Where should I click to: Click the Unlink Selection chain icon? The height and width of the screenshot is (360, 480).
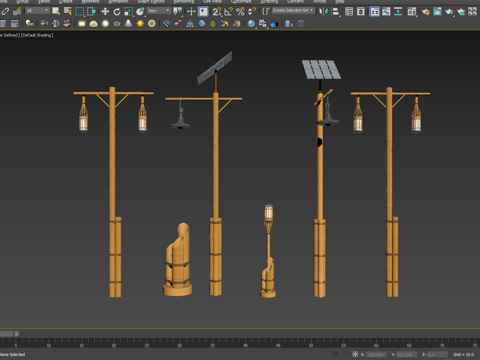(x=5, y=12)
